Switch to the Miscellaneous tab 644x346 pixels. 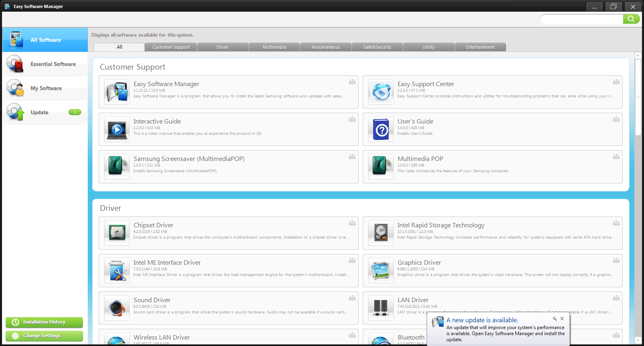(x=326, y=47)
